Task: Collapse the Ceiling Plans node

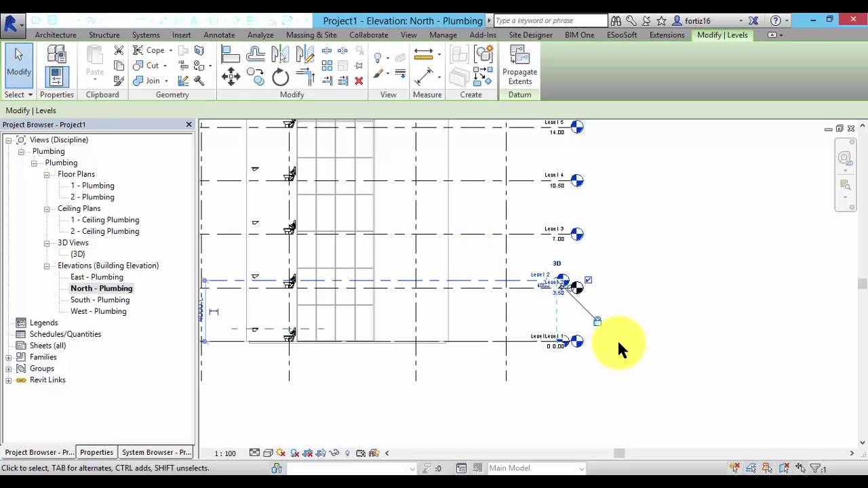Action: 47,209
